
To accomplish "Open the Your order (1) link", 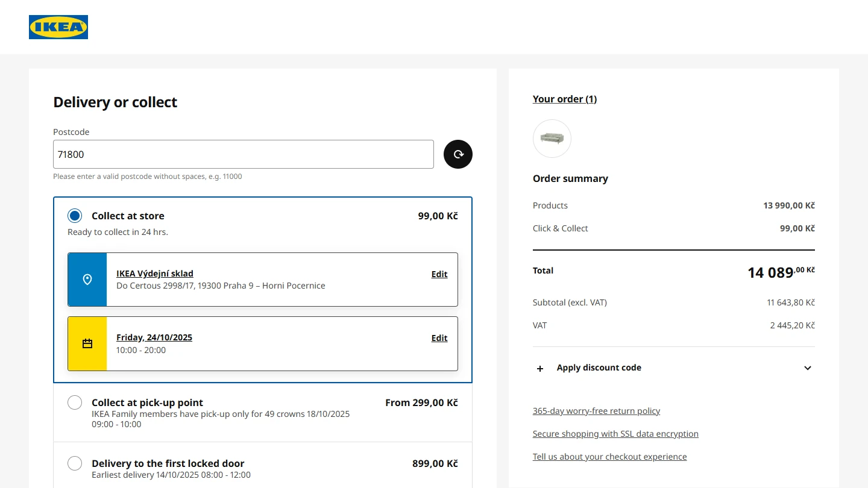I will (564, 99).
